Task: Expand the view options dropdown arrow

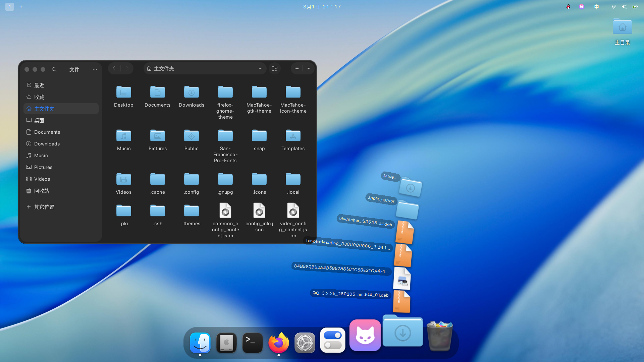Action: pyautogui.click(x=309, y=68)
